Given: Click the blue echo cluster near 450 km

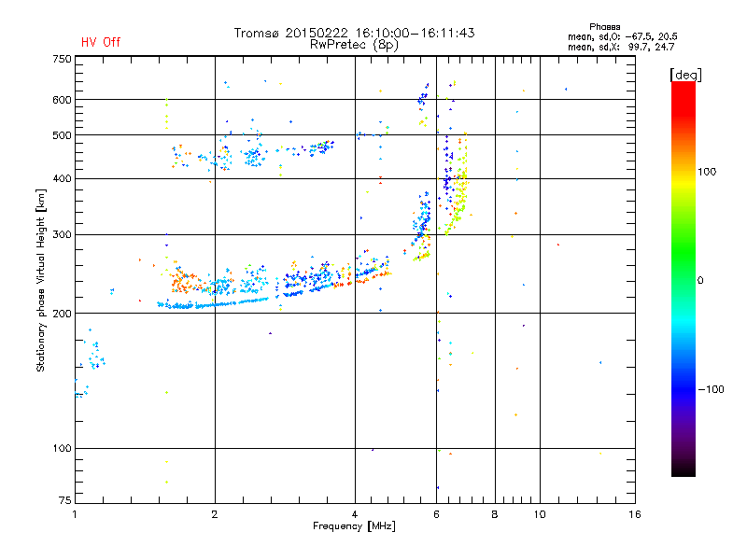Looking at the screenshot, I should tap(252, 153).
